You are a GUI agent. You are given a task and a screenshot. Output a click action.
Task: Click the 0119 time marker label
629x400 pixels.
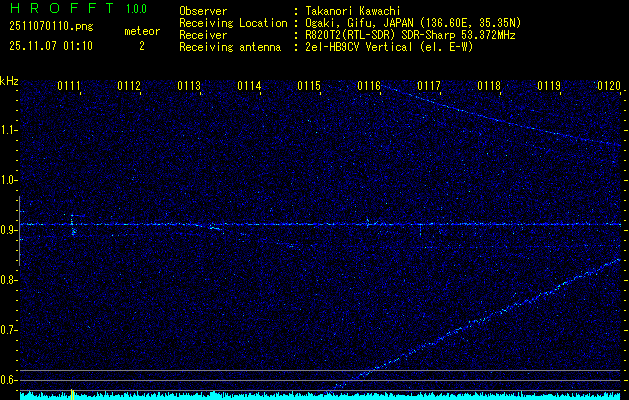pyautogui.click(x=549, y=86)
